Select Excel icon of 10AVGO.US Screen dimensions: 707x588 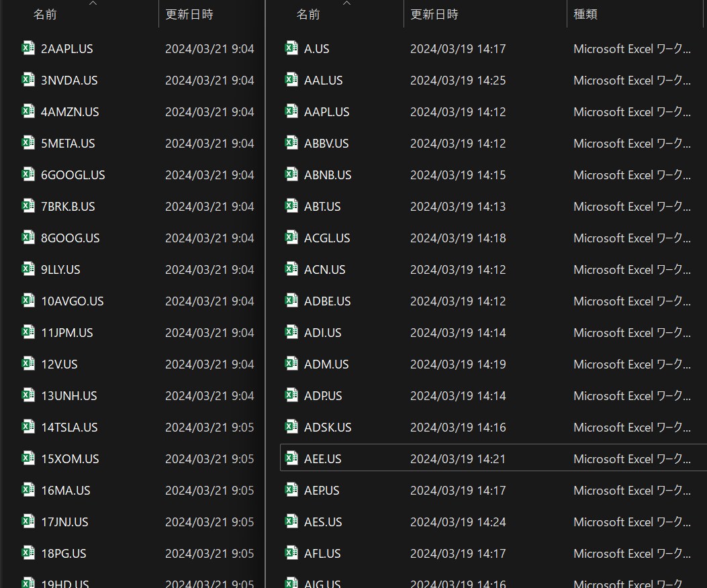(28, 300)
